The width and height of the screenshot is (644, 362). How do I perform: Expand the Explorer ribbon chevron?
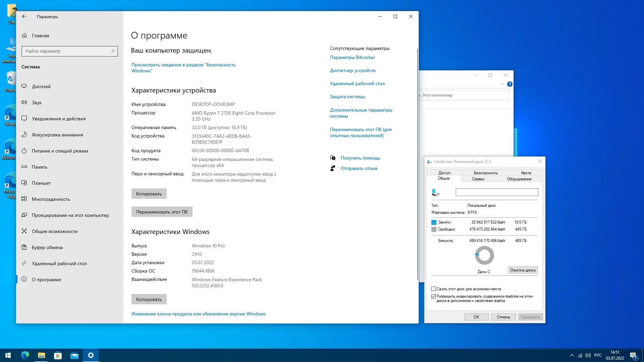click(502, 84)
